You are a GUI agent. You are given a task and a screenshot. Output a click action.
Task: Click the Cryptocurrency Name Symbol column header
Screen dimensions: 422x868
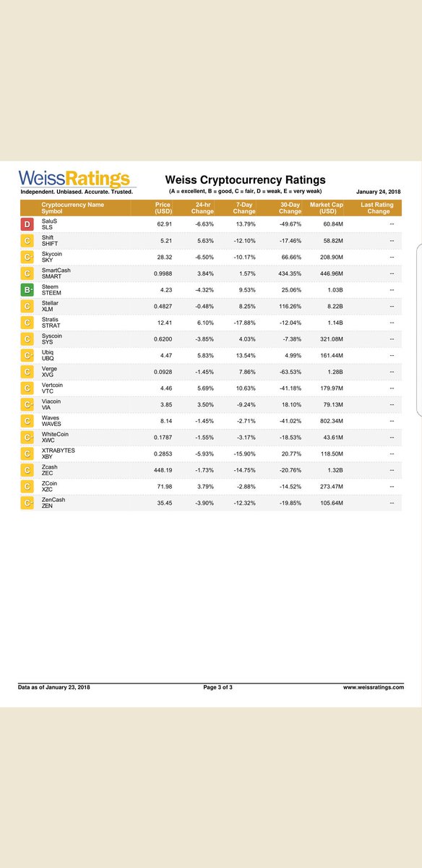pyautogui.click(x=72, y=208)
